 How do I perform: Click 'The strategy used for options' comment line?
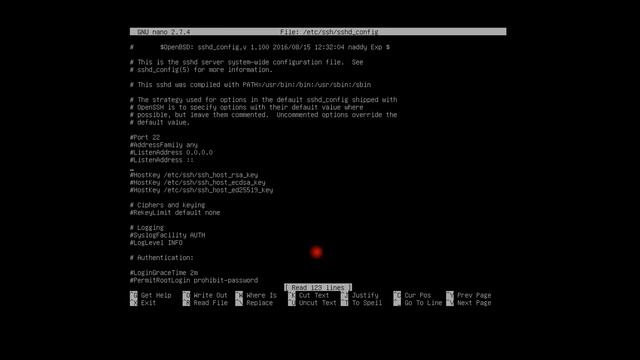(263, 100)
